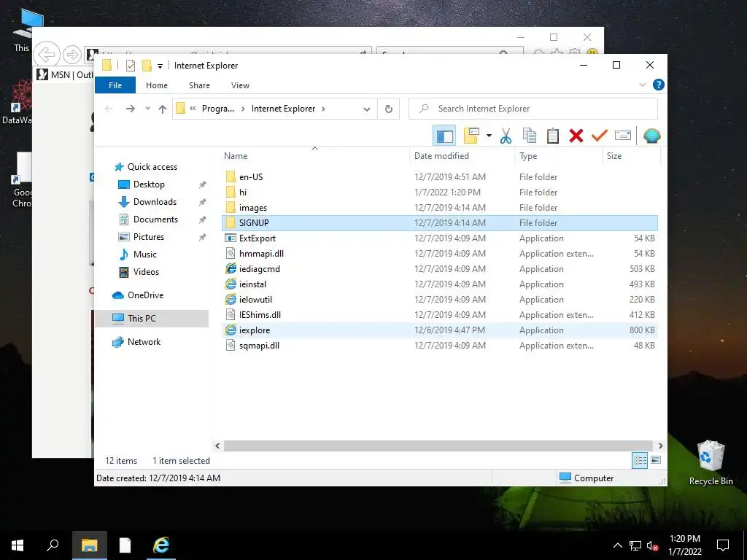Expand the breadcrumb overflow double chevron
This screenshot has height=560, width=747.
[x=193, y=109]
